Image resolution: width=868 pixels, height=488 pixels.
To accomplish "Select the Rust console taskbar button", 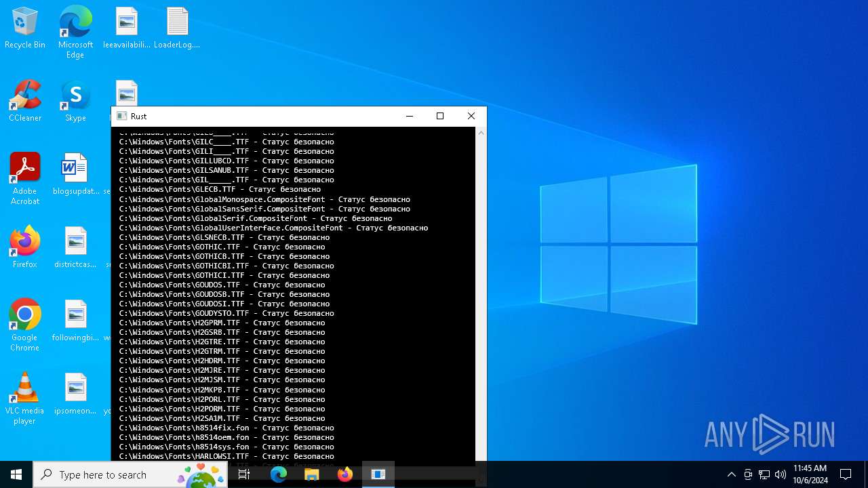I will click(378, 474).
